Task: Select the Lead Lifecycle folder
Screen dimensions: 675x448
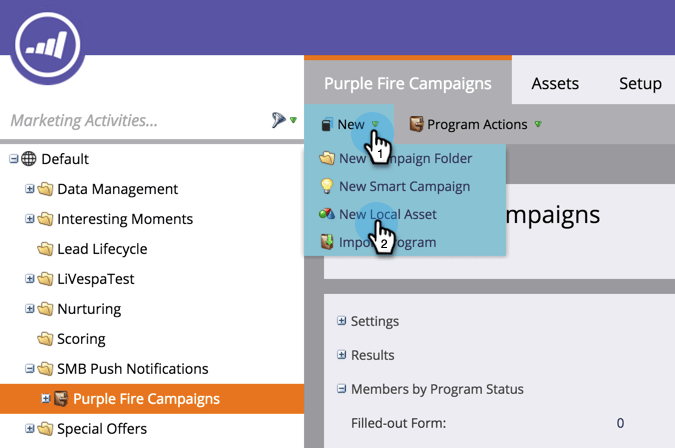Action: [102, 249]
